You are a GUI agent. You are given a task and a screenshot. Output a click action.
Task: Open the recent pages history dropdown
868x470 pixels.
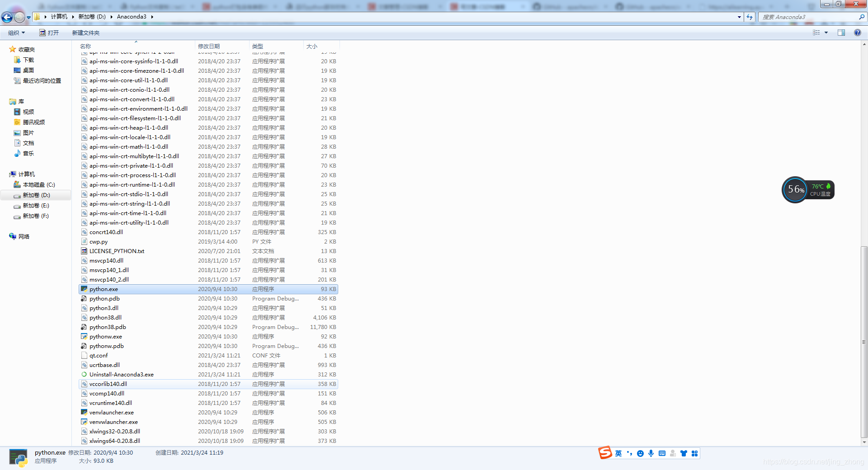29,17
